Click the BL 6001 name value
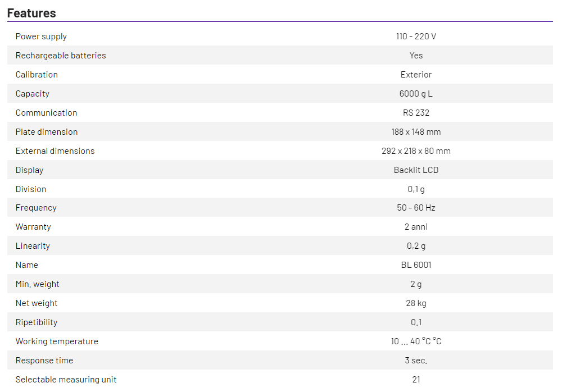Image resolution: width=562 pixels, height=392 pixels. tap(416, 265)
